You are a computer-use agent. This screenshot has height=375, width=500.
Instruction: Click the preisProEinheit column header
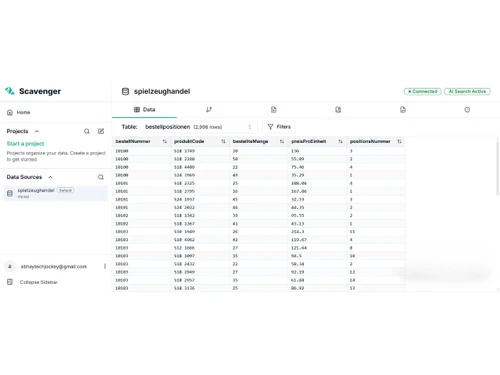[x=317, y=141]
